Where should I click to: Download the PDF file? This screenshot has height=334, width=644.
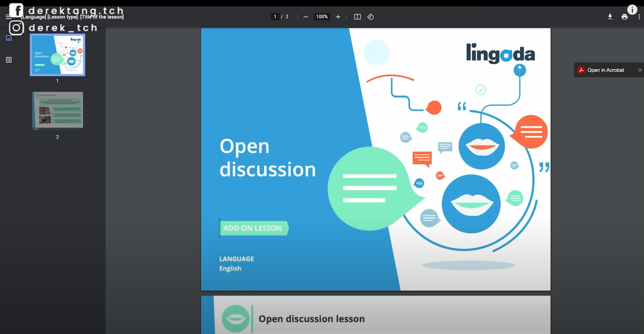(610, 17)
